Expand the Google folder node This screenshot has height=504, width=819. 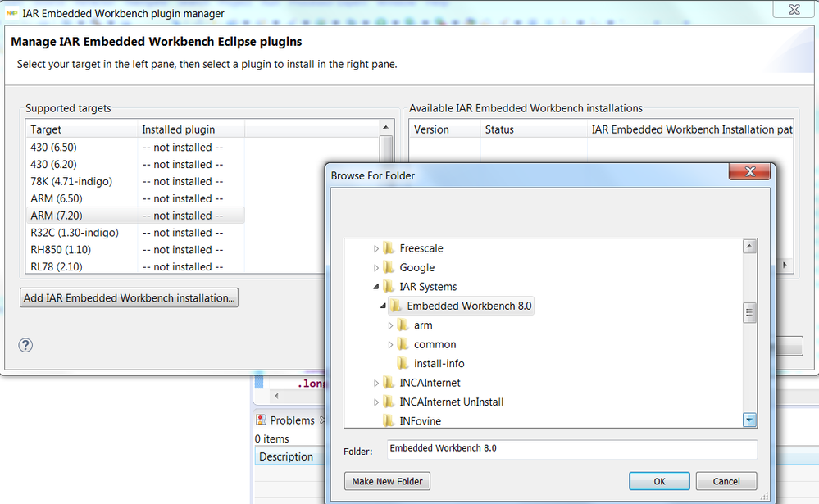coord(375,268)
